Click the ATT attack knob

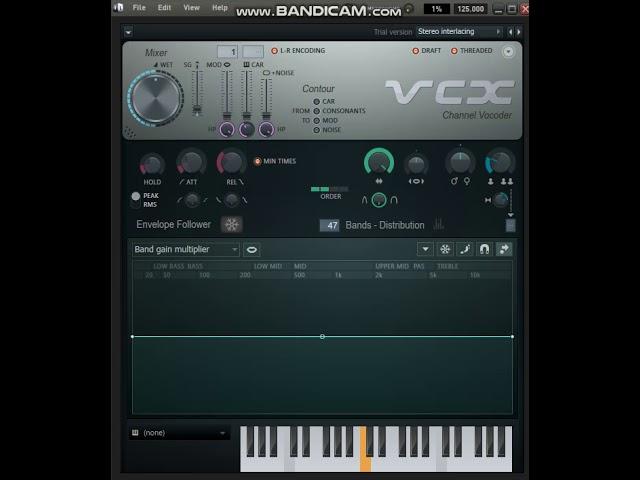click(x=191, y=163)
